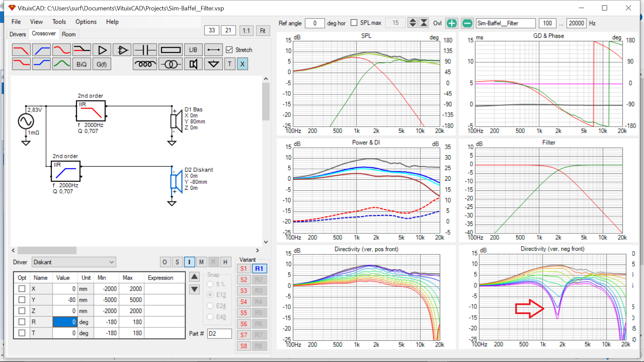Click the H mode button

point(225,262)
